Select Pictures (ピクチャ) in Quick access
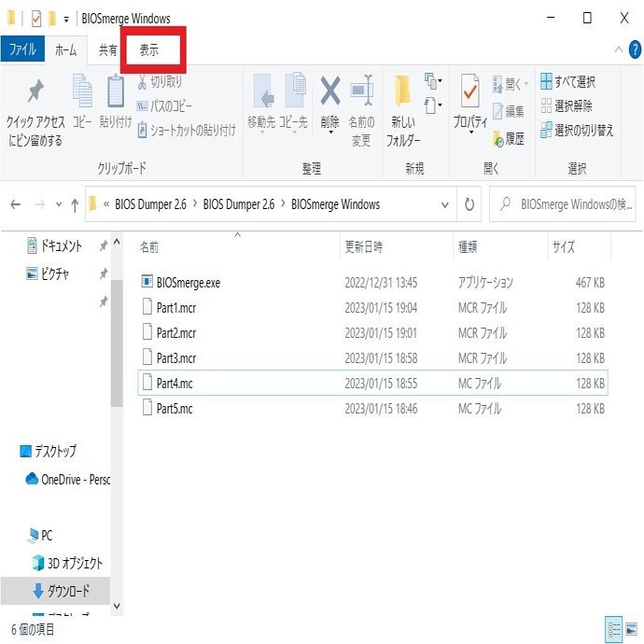This screenshot has width=644, height=644. (x=48, y=273)
